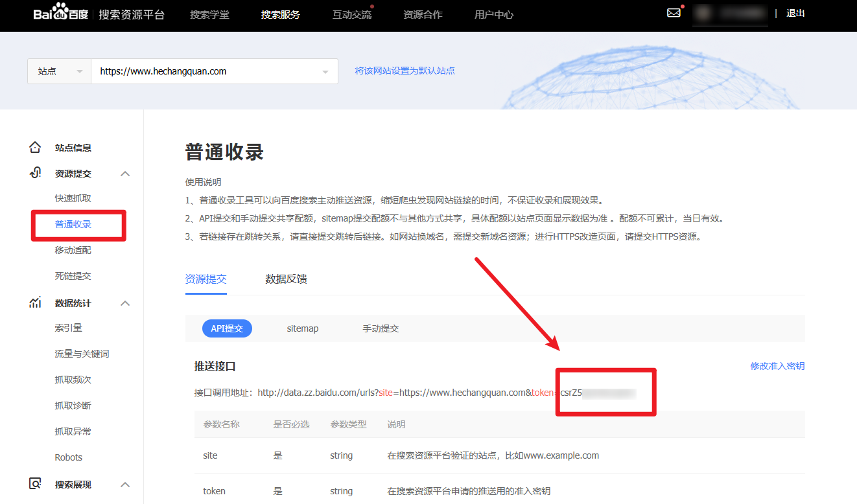This screenshot has width=857, height=504.
Task: Open 用户中心 in top navigation
Action: click(494, 14)
